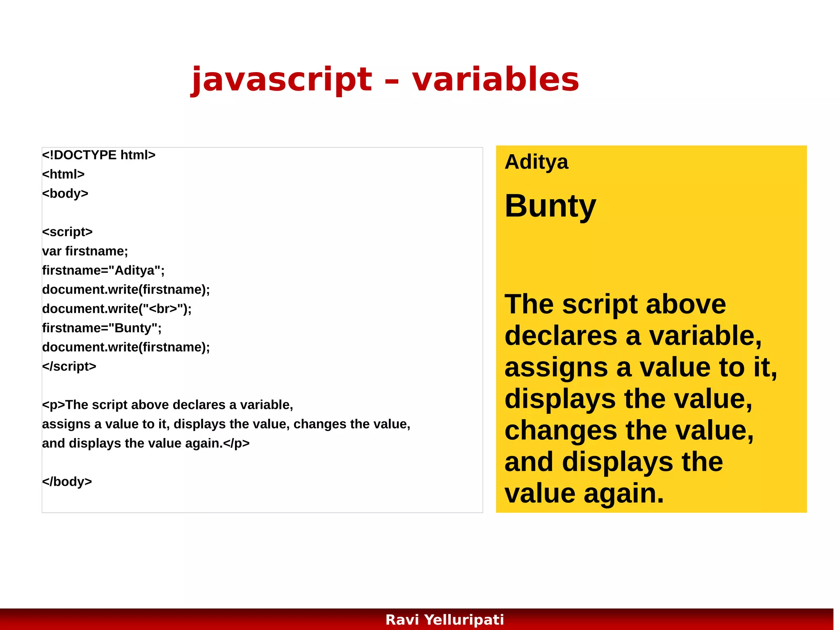840x630 pixels.
Task: Click the opening '<body>' tag line
Action: pos(65,194)
